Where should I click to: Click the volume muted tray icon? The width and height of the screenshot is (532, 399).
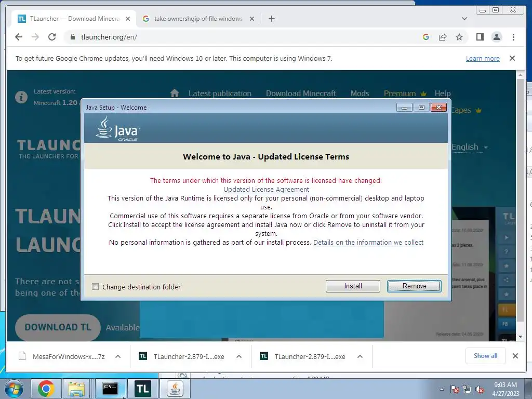[x=480, y=390]
